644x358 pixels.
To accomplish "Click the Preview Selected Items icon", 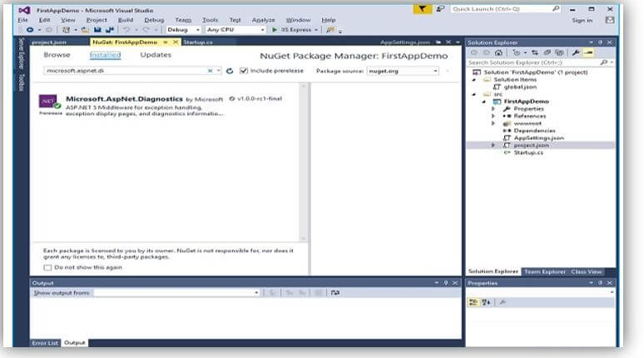I will (588, 52).
